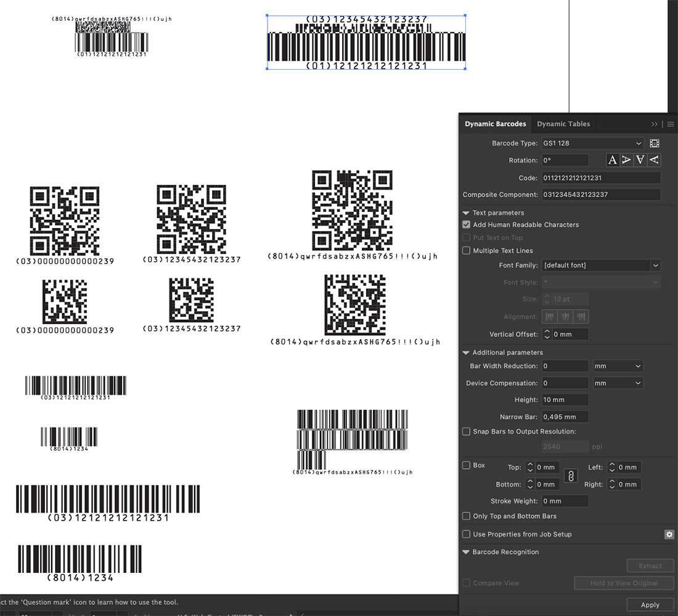Enable Snap Bars to Output Resolution
Screen dimensions: 678x616
coord(467,432)
